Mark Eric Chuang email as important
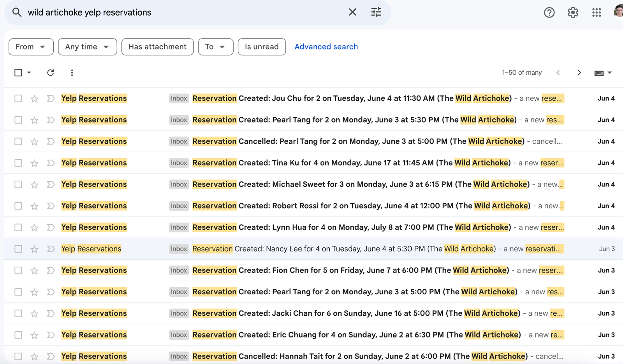This screenshot has width=623, height=364. coord(51,335)
